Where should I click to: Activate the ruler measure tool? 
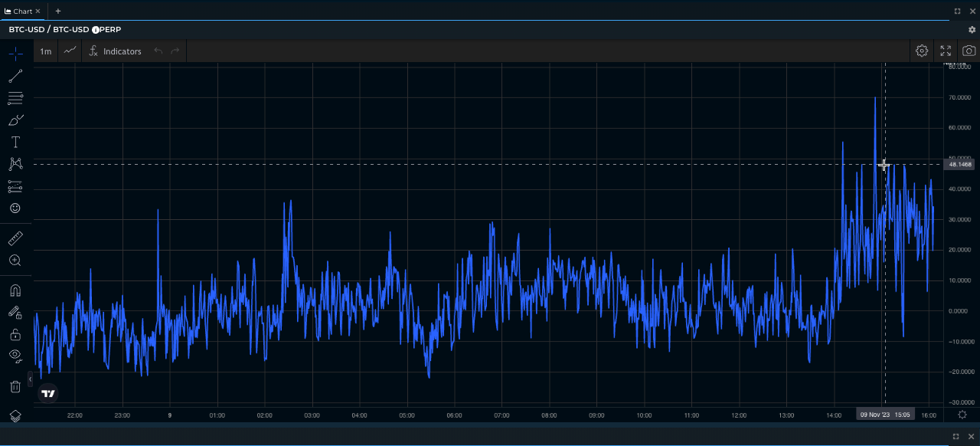[15, 238]
